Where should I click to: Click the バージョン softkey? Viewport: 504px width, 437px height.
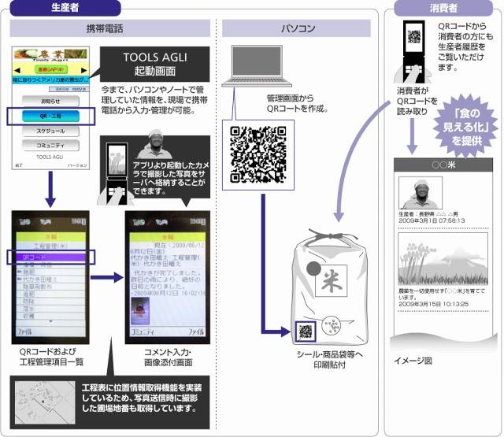[77, 165]
